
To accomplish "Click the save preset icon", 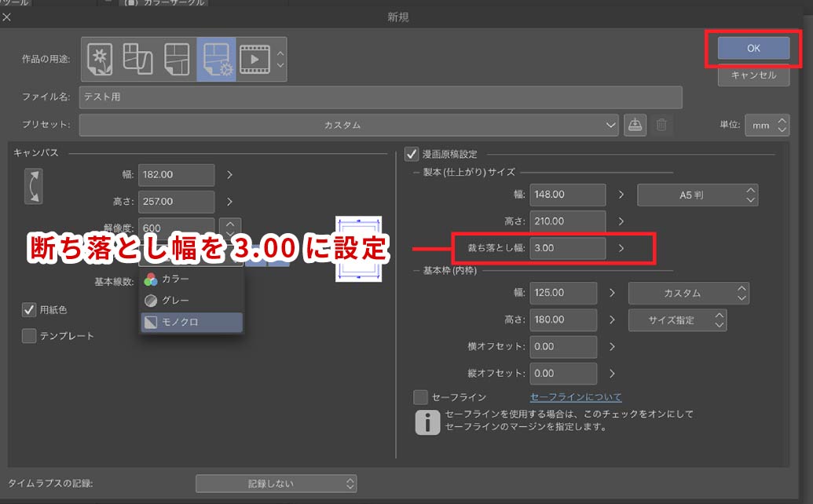I will point(635,125).
